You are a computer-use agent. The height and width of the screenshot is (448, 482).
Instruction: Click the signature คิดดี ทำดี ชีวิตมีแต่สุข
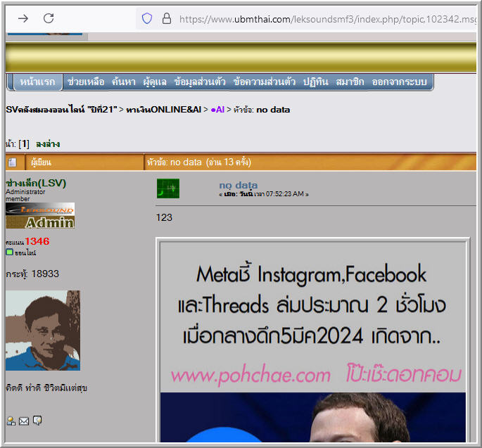[46, 388]
